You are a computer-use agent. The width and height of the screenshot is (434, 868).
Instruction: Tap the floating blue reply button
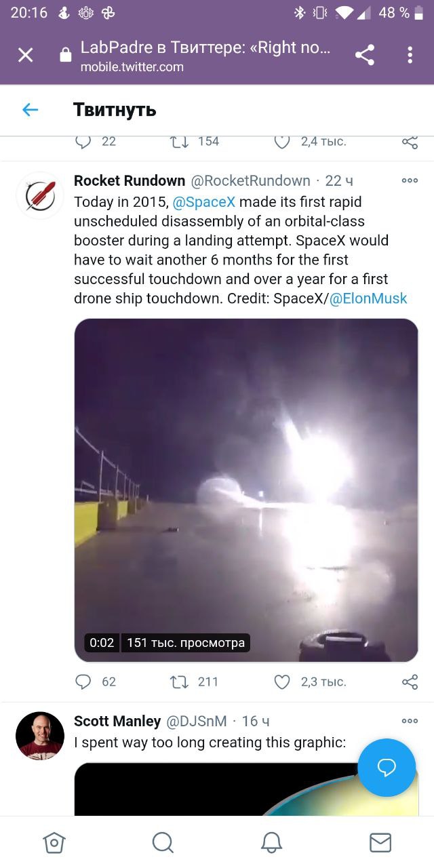[x=387, y=768]
